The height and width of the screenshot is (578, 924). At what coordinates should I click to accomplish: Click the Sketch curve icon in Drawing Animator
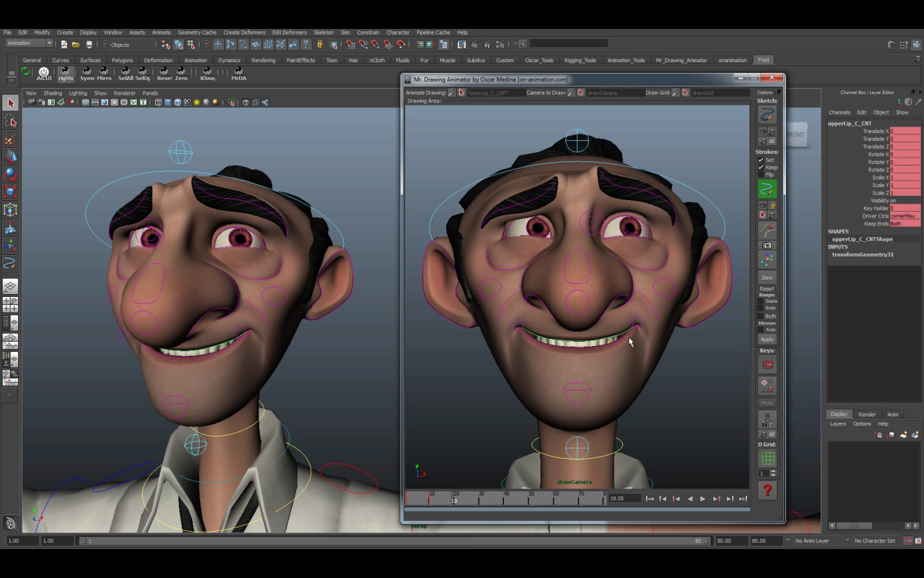767,116
